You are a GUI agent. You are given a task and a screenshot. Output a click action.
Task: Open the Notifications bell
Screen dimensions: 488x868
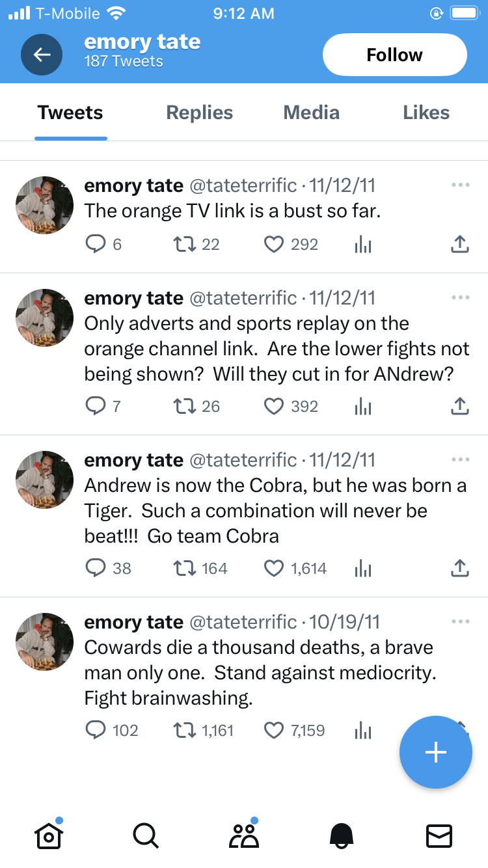pyautogui.click(x=342, y=835)
